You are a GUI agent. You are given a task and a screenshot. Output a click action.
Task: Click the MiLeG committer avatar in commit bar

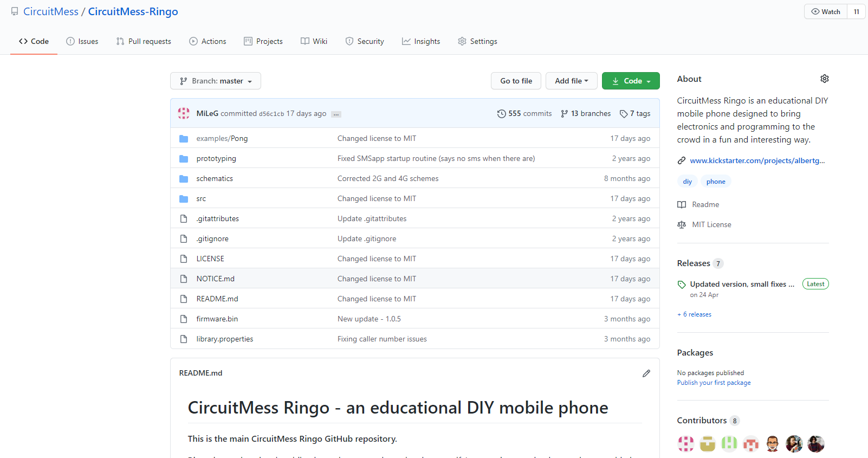184,113
